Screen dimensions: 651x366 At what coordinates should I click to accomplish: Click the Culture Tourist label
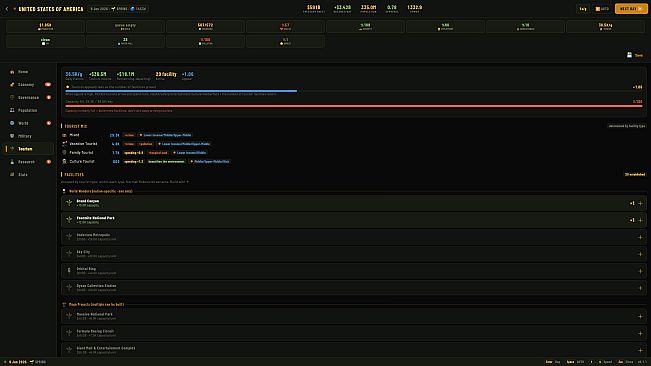click(x=82, y=161)
